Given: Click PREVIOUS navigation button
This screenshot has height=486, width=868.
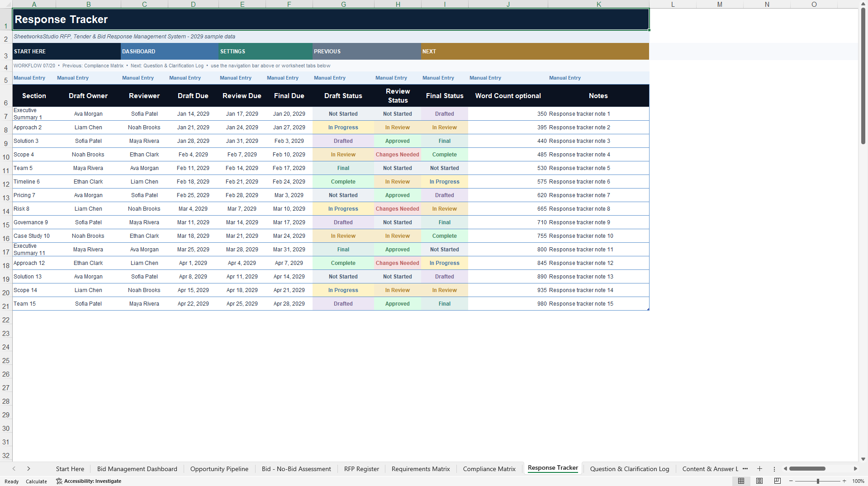Looking at the screenshot, I should (367, 52).
